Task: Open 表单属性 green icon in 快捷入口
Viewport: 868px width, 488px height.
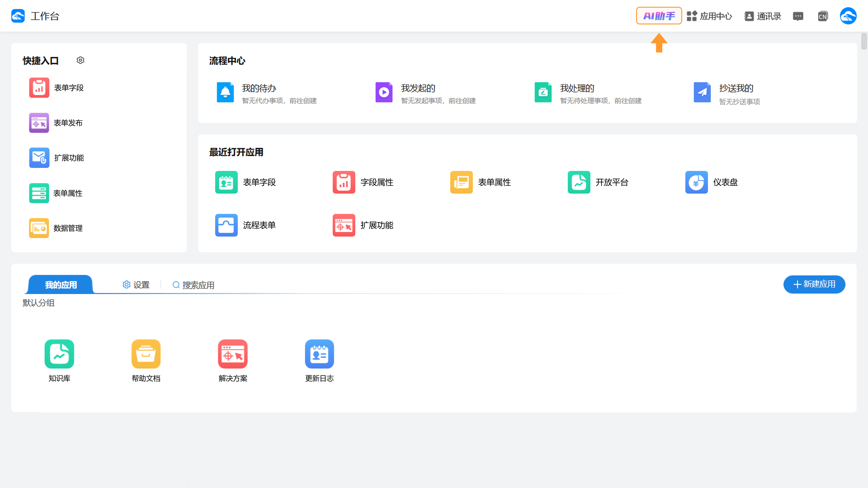Action: [39, 193]
